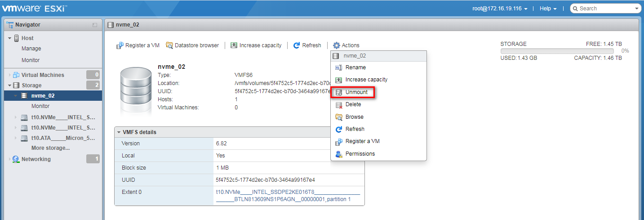Select Storage in the Navigator
Image resolution: width=644 pixels, height=220 pixels.
click(x=31, y=85)
